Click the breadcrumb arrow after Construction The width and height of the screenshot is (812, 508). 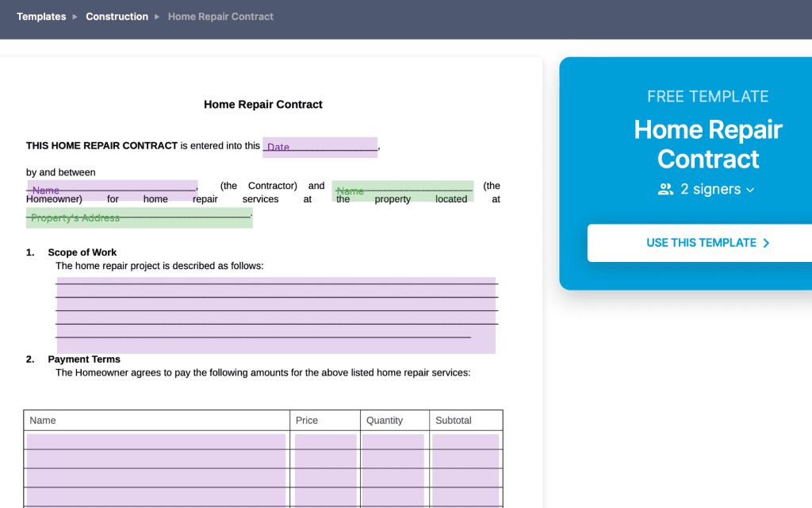(158, 17)
